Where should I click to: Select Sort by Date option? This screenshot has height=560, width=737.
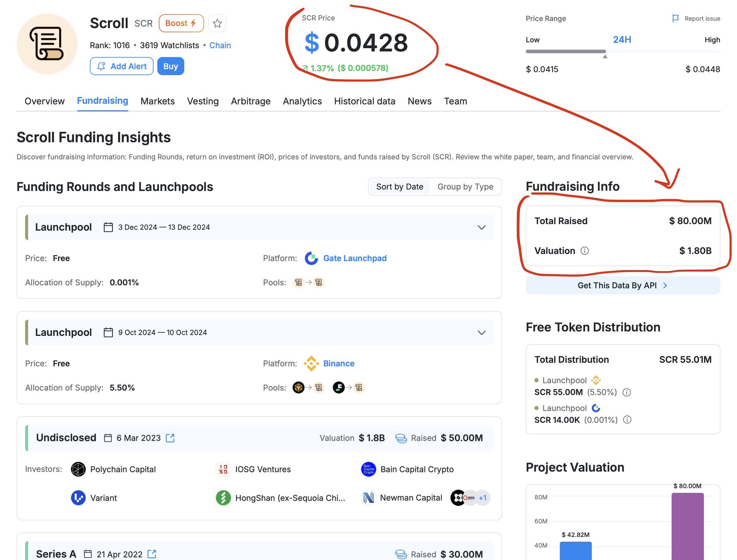click(x=399, y=187)
